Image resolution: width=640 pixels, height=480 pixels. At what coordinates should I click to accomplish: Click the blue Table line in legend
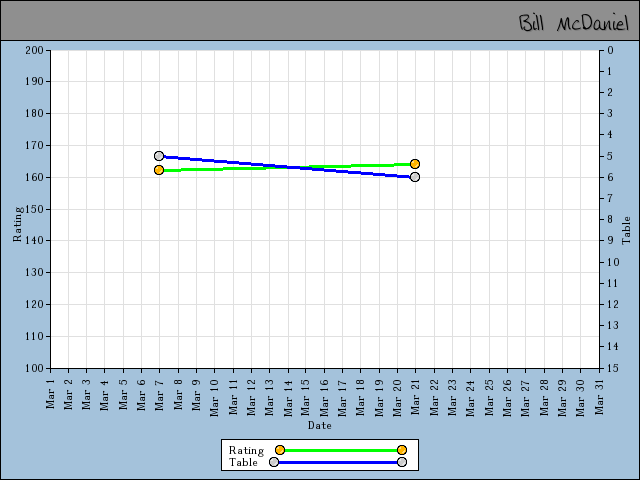338,462
